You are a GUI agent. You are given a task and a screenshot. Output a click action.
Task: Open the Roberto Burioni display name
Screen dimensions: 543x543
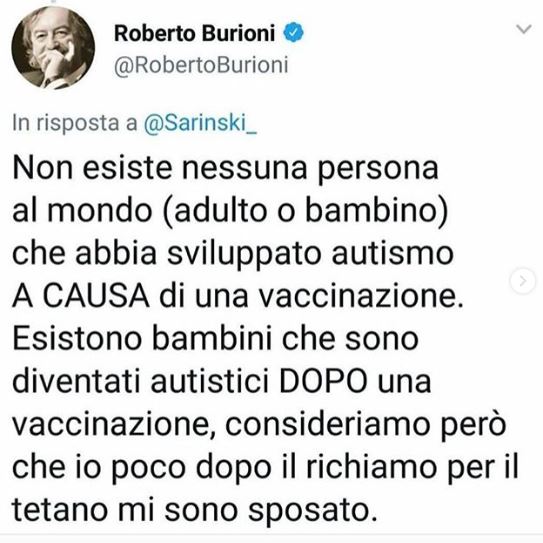pos(195,33)
